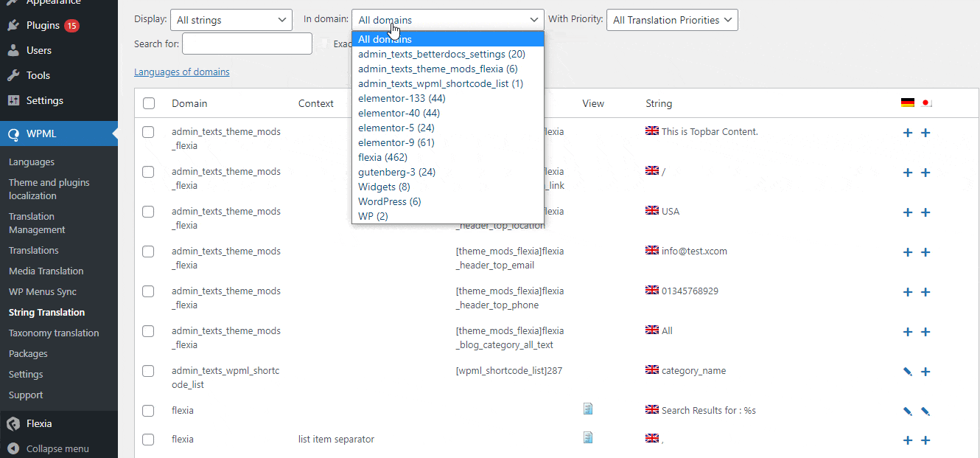Viewport: 980px width, 458px height.
Task: Collapse the admin menu using arrow icon
Action: click(13, 448)
